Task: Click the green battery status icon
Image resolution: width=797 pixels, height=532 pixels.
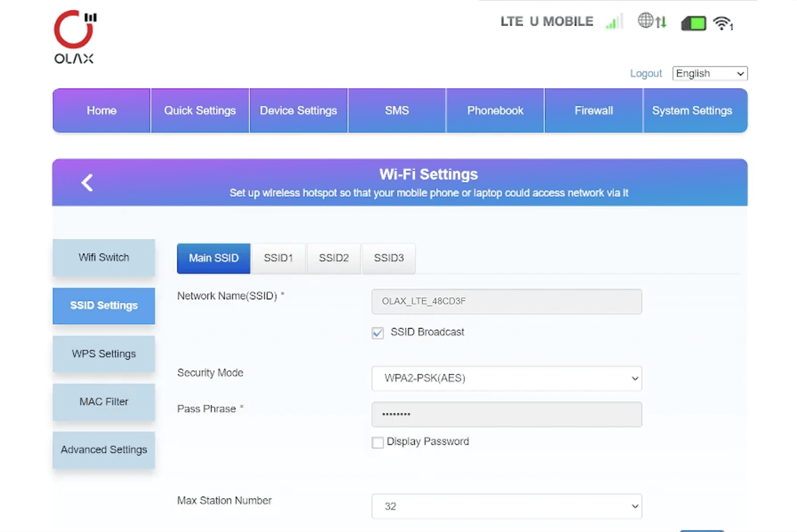Action: pyautogui.click(x=693, y=23)
